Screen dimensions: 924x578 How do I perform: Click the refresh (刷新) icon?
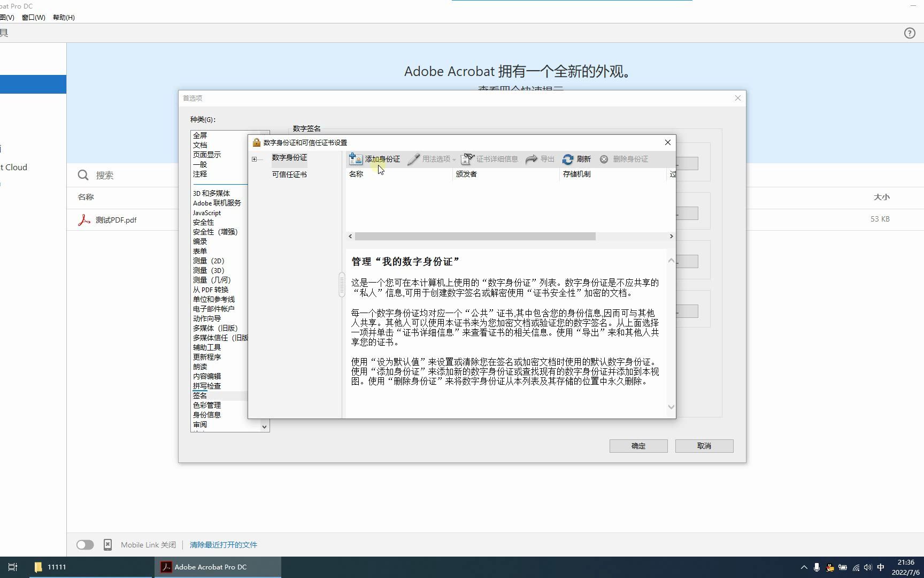coord(568,159)
